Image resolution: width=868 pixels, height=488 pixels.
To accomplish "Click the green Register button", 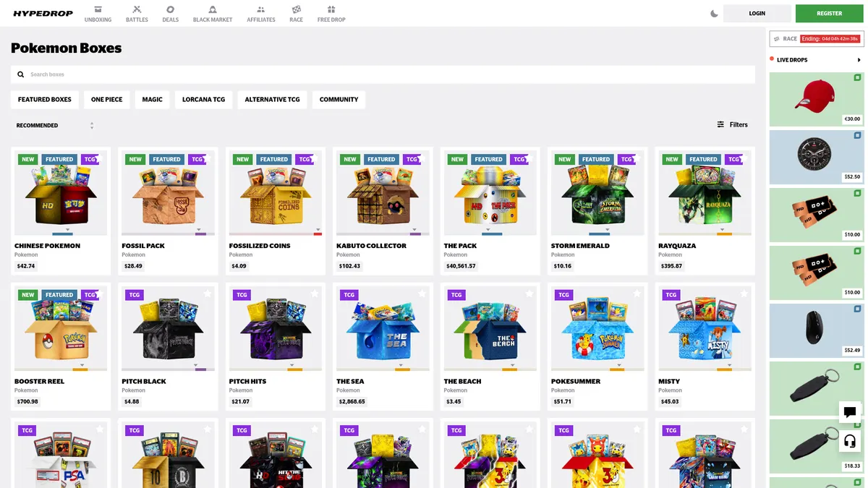I will pyautogui.click(x=830, y=13).
